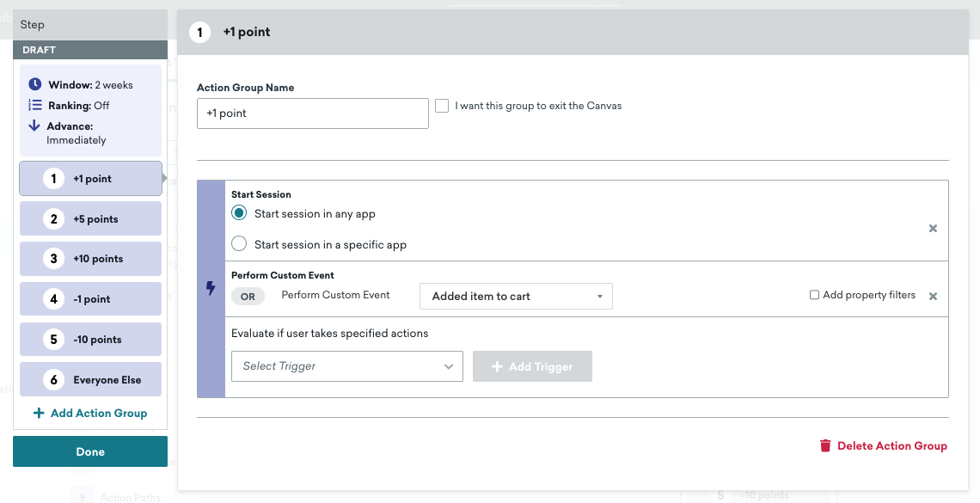Screen dimensions: 980x503
Task: Click the Advance down-arrow icon
Action: (34, 126)
